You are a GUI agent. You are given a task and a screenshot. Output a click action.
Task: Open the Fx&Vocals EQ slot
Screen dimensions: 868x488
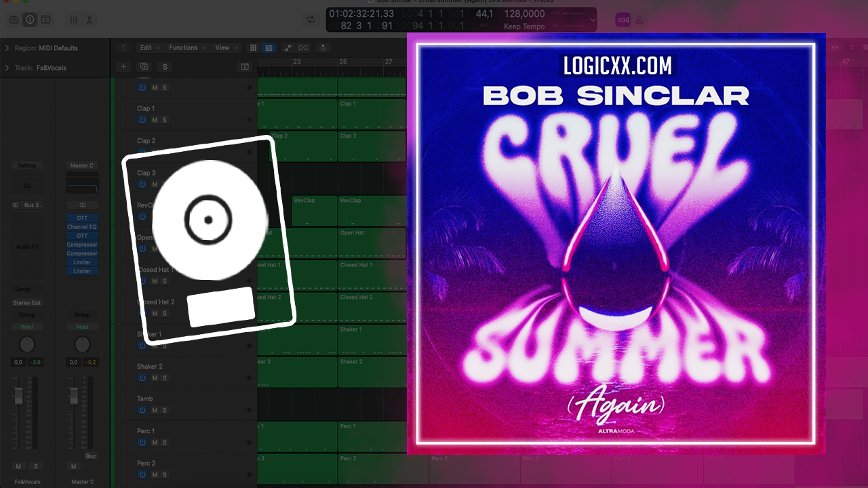26,185
